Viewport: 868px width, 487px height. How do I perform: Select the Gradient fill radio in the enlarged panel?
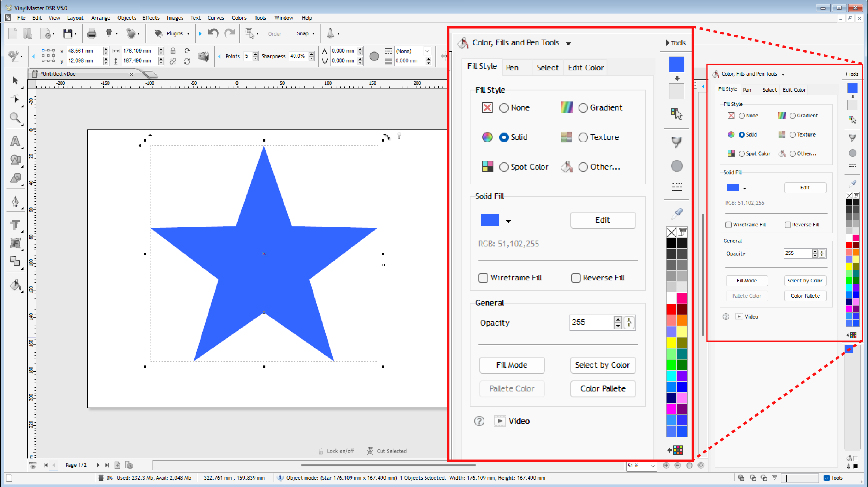tap(583, 108)
